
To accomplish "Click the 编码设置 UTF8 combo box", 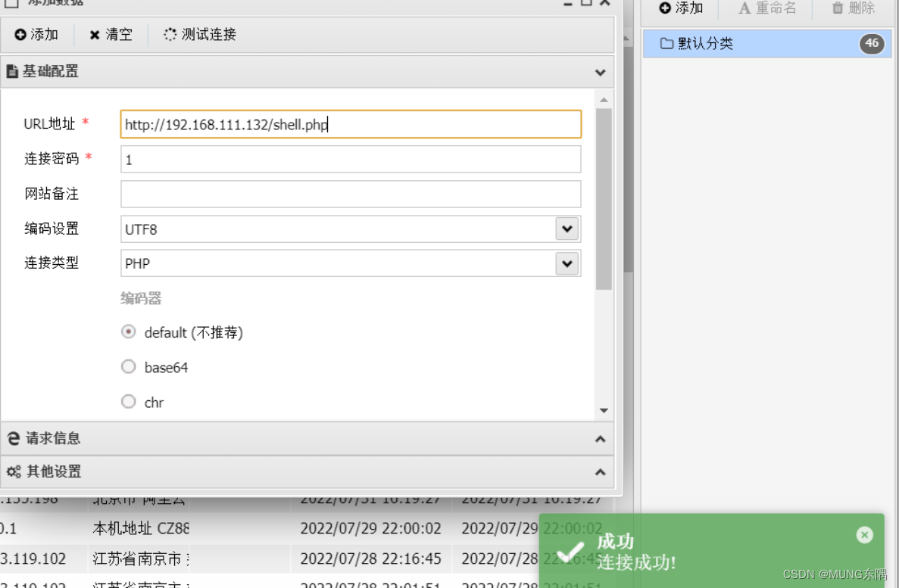I will pos(351,229).
